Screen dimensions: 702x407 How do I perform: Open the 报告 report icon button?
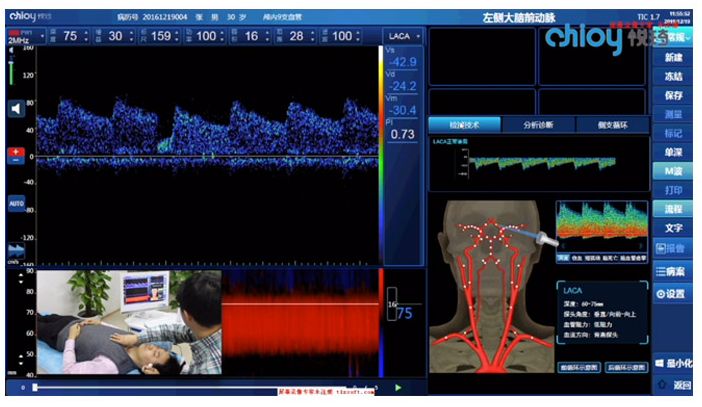(x=671, y=247)
